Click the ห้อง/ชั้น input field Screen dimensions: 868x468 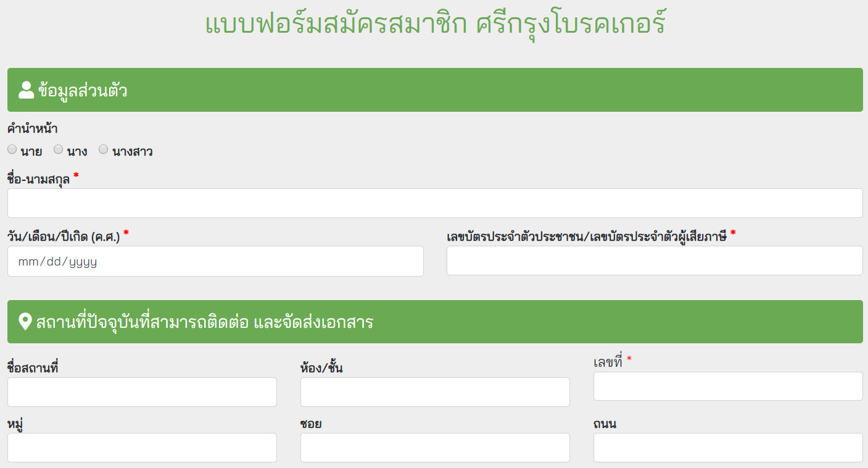435,392
